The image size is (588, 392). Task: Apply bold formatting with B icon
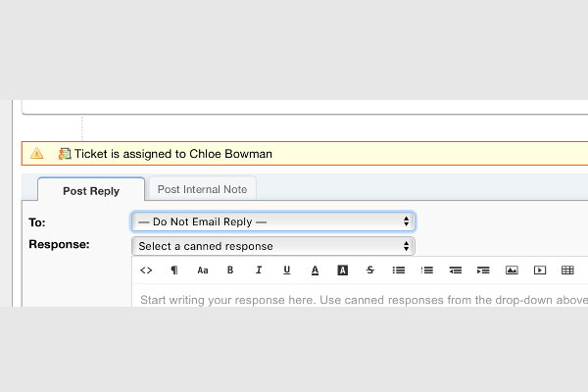point(230,270)
